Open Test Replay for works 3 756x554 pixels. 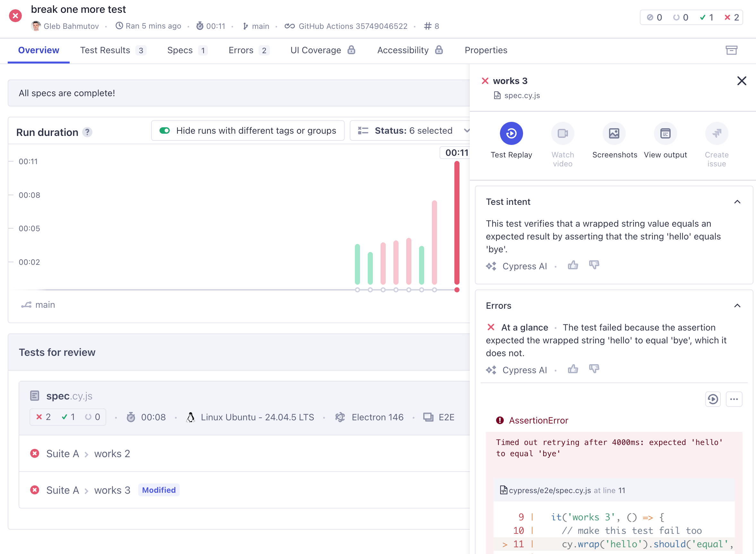[x=511, y=133]
